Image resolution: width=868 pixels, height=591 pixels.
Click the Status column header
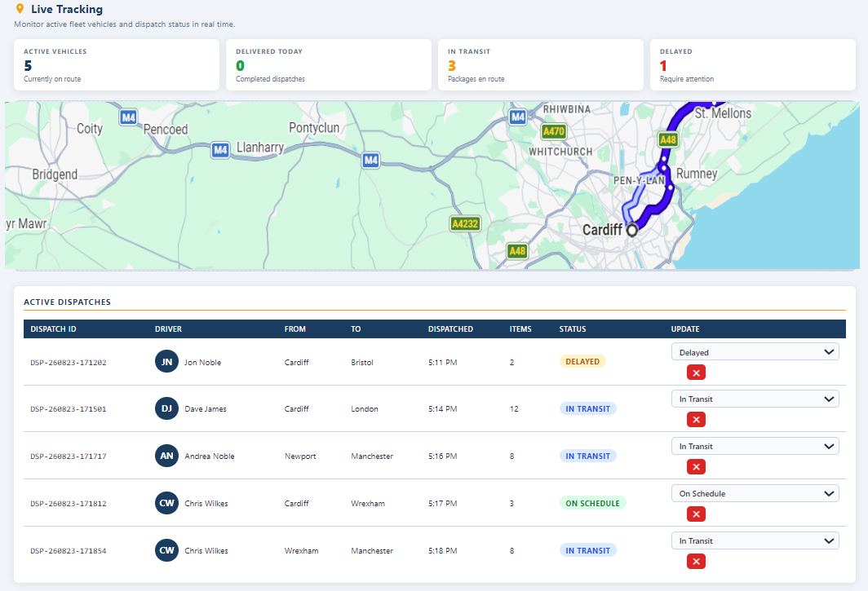coord(573,329)
